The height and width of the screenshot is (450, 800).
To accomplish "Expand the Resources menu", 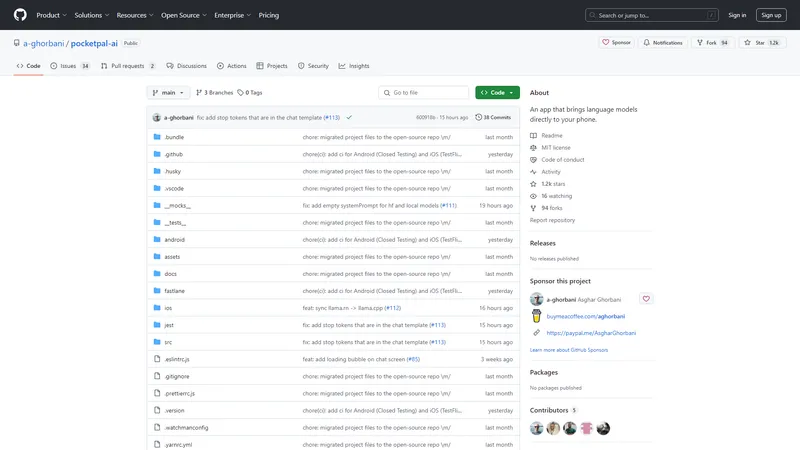I will 135,15.
